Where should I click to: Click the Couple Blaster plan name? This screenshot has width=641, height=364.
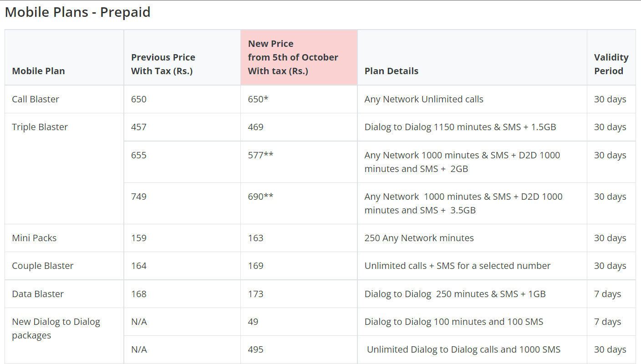point(42,266)
